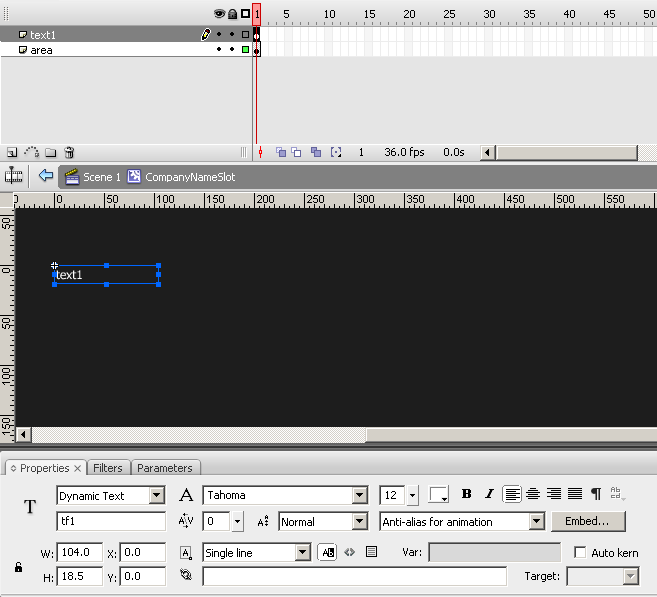Click the tf1 instance name field
Viewport: 657px width, 597px height.
111,521
